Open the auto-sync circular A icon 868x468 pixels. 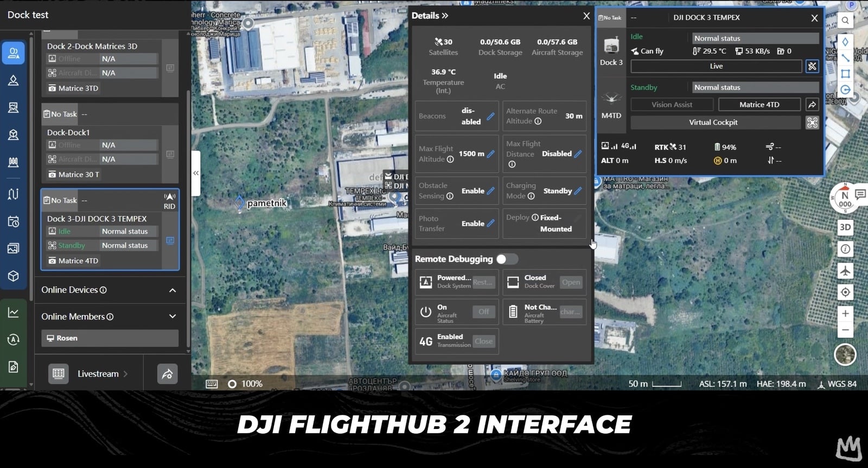[x=13, y=339]
